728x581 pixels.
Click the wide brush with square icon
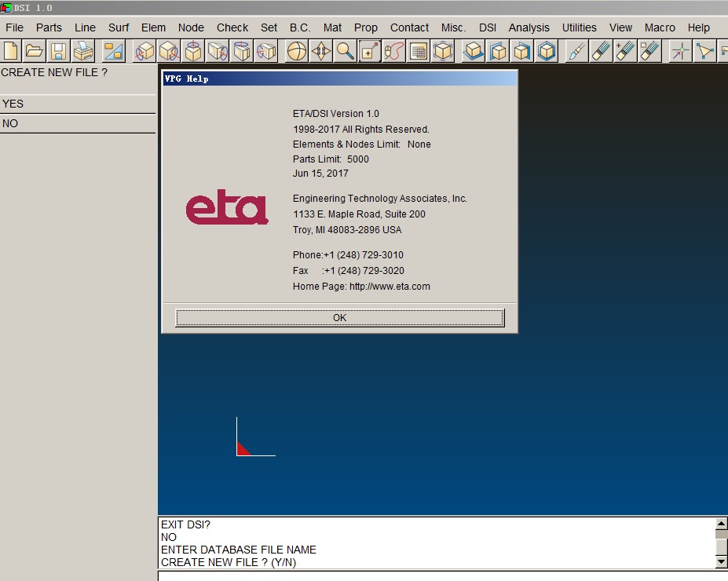coord(649,51)
